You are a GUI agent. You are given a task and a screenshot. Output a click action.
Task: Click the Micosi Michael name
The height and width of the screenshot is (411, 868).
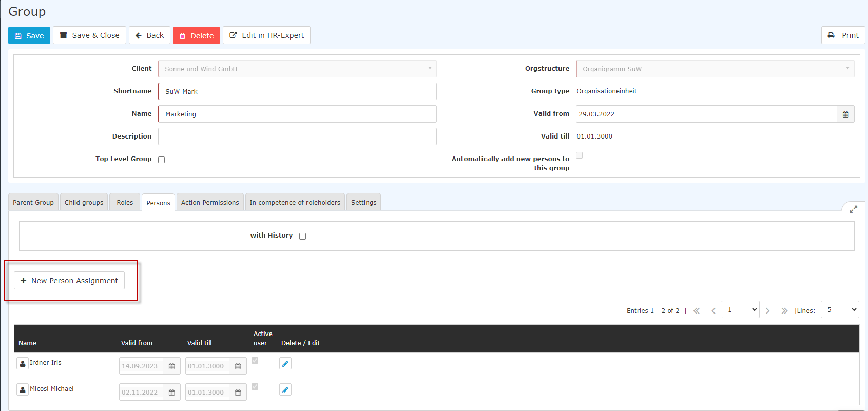pos(52,388)
